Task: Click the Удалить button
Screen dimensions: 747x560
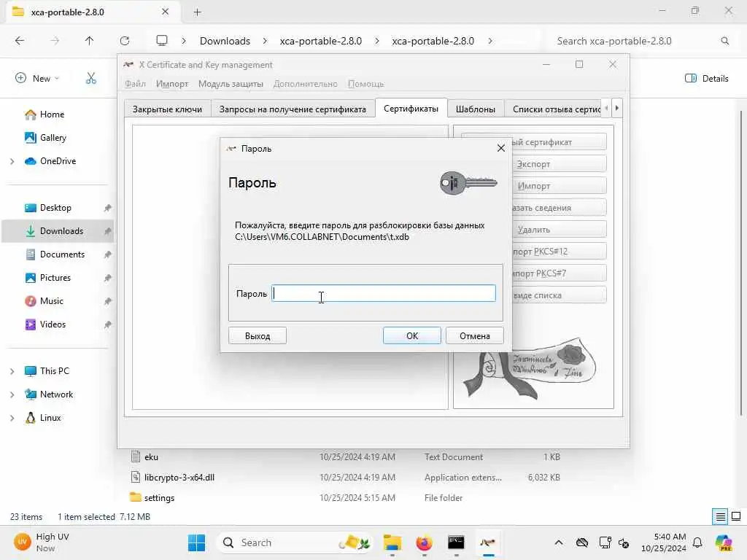Action: coord(559,230)
